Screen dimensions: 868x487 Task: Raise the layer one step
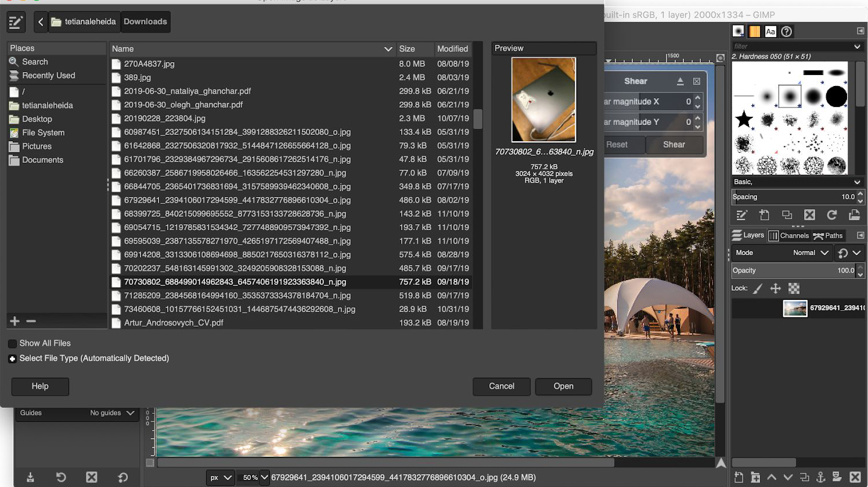point(772,477)
